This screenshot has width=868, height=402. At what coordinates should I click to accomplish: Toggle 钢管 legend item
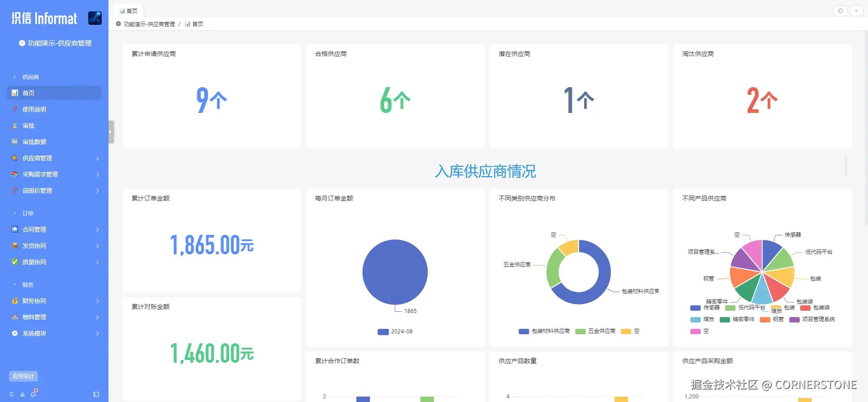point(772,319)
